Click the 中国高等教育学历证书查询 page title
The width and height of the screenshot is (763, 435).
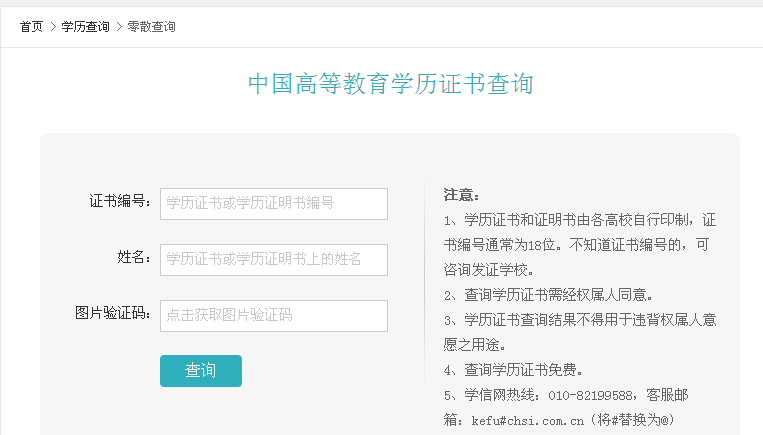click(391, 84)
